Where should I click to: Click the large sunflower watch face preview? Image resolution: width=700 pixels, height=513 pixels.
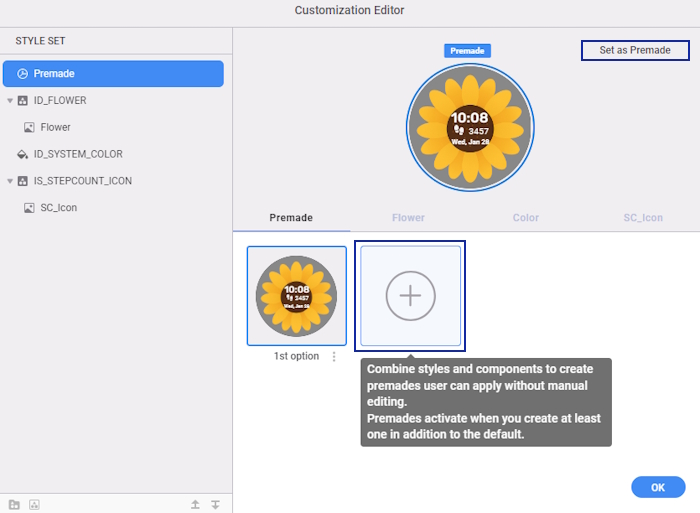click(468, 127)
